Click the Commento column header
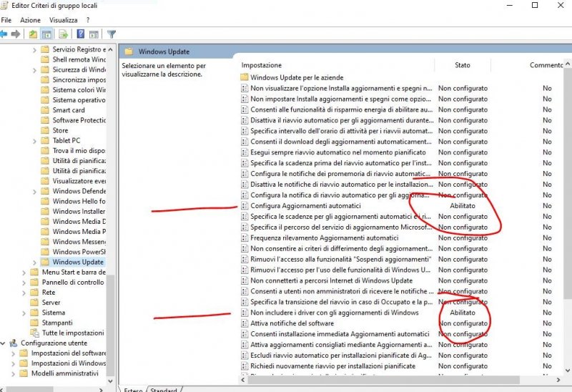Viewport: 572px width, 392px height. click(546, 65)
